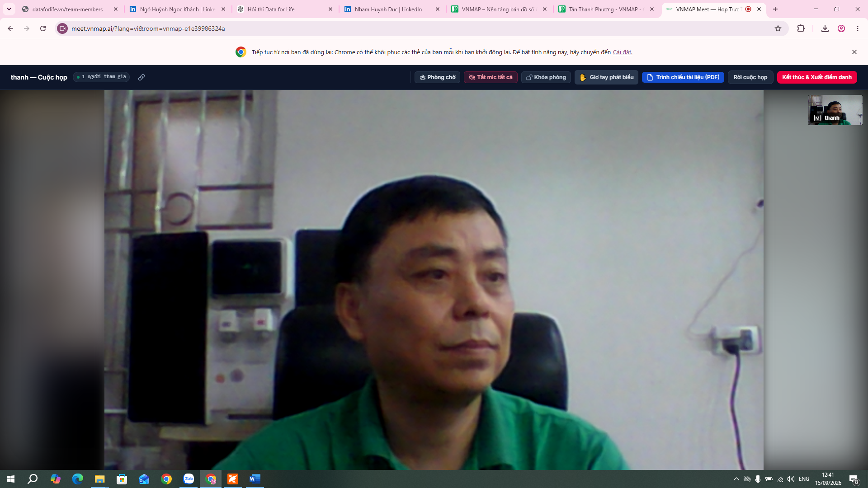Image resolution: width=868 pixels, height=488 pixels.
Task: Open Chrome profile avatar
Action: tap(841, 28)
